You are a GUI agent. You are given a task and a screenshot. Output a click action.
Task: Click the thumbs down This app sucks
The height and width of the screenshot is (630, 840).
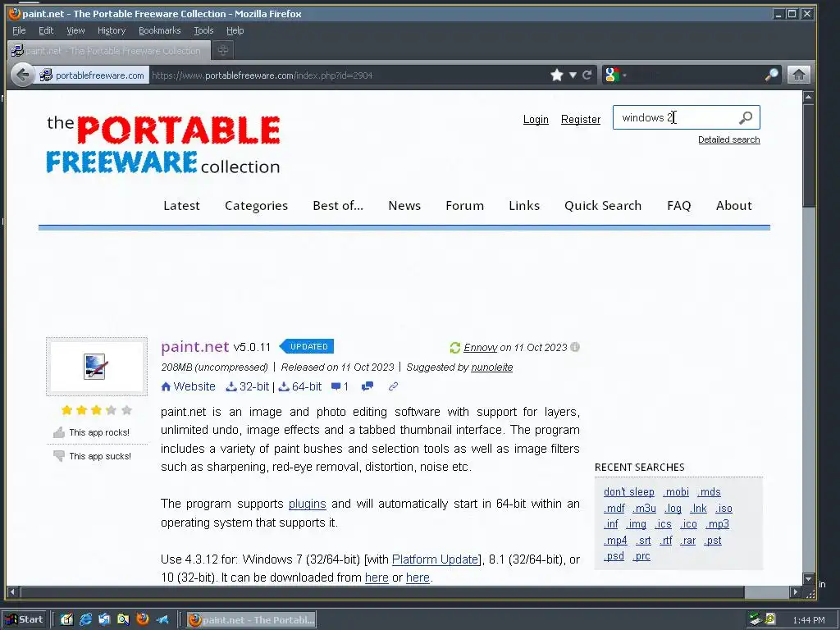pyautogui.click(x=92, y=456)
